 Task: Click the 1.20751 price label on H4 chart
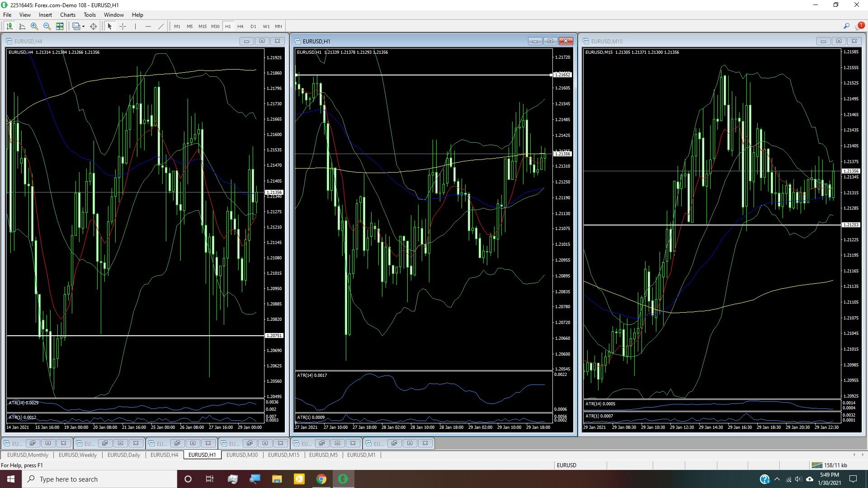274,336
